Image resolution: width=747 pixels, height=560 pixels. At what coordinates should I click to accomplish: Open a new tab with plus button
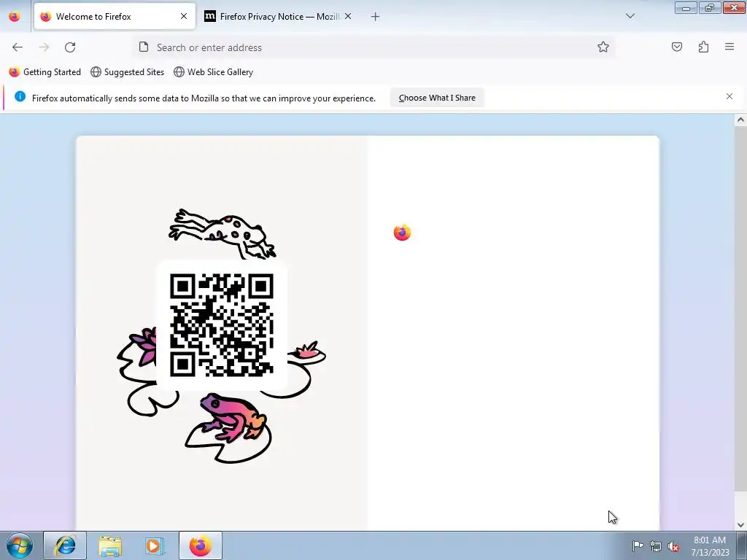[376, 17]
